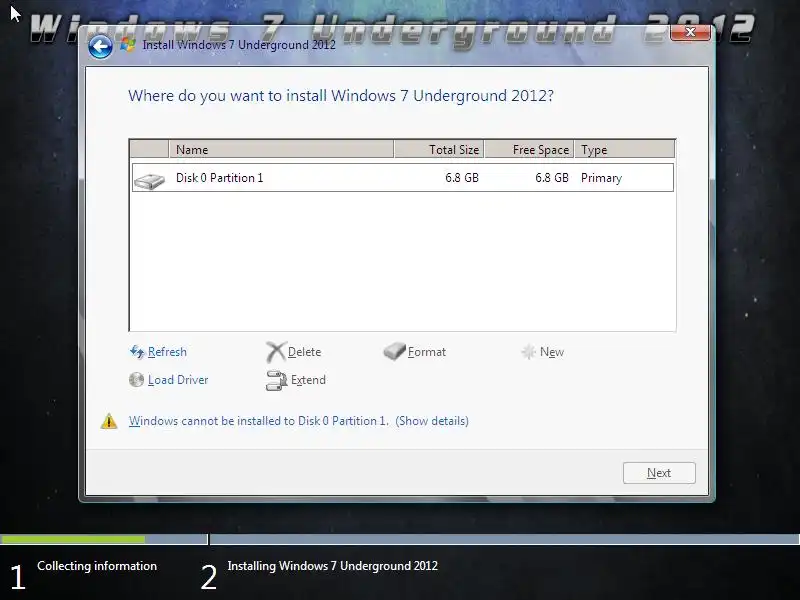Image resolution: width=800 pixels, height=600 pixels.
Task: Click the 6.8 GB Total Size cell
Action: (x=462, y=178)
